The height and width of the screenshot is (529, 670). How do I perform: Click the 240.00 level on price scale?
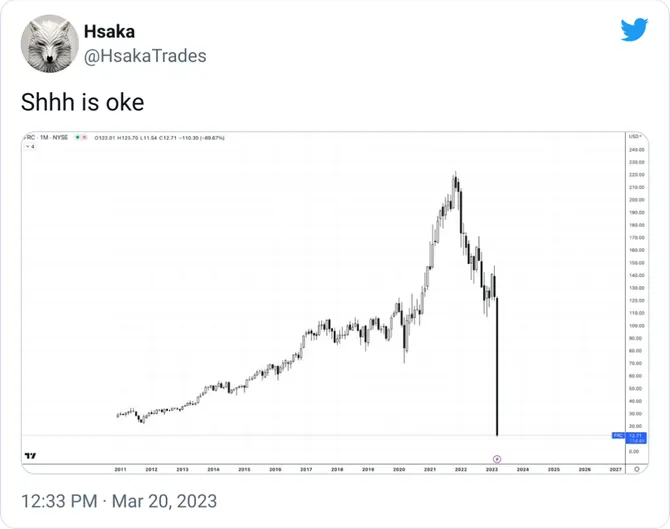(x=636, y=149)
